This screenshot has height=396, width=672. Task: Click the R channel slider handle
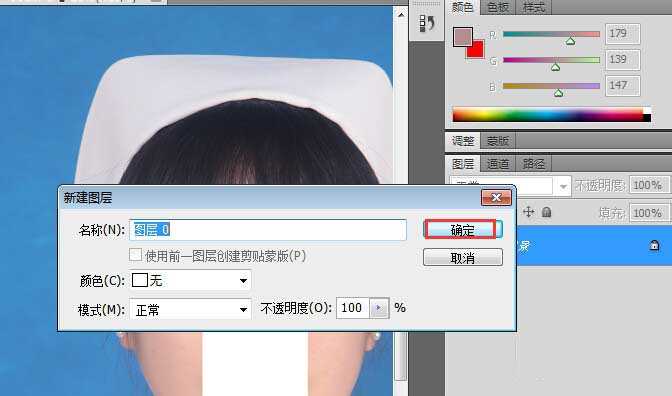coord(570,41)
